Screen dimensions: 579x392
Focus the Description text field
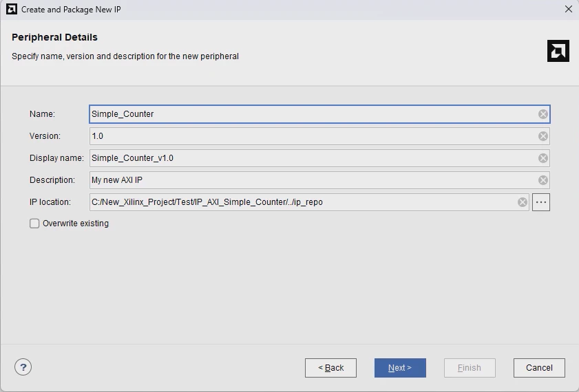click(310, 180)
